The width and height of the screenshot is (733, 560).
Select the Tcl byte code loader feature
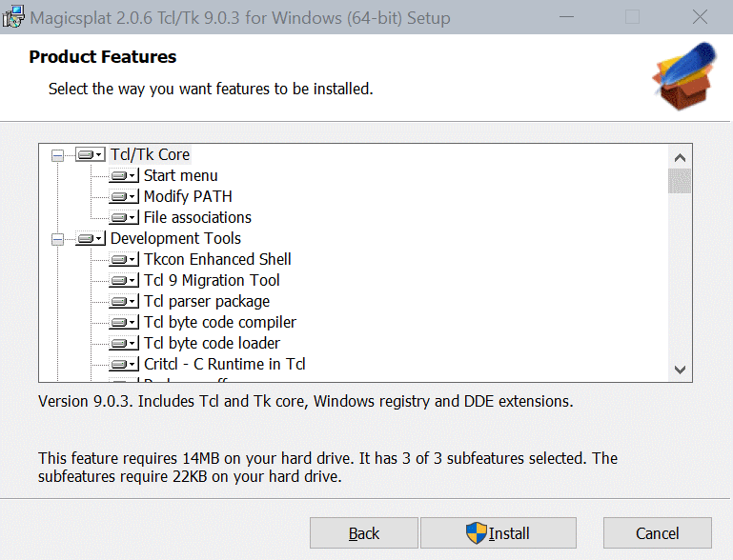click(x=212, y=343)
